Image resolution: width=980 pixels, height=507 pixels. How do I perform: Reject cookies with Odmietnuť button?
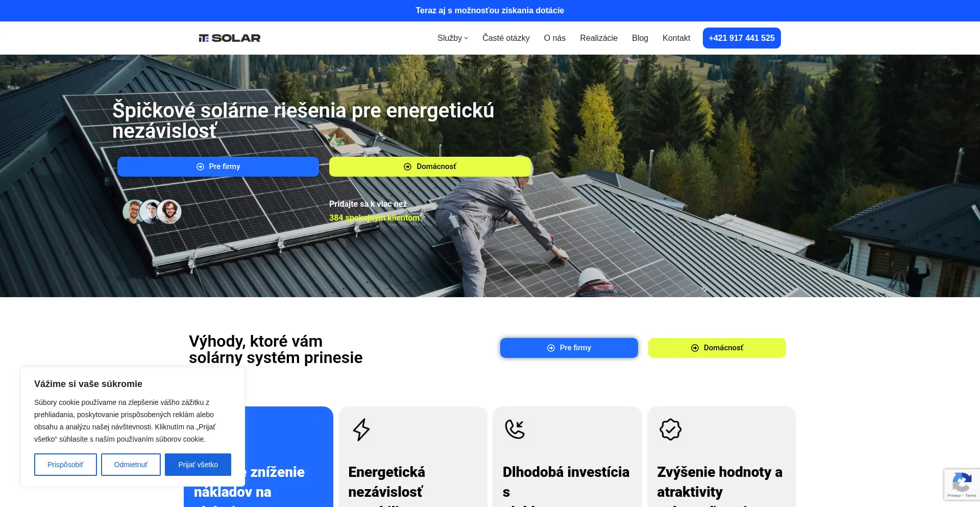(x=131, y=465)
